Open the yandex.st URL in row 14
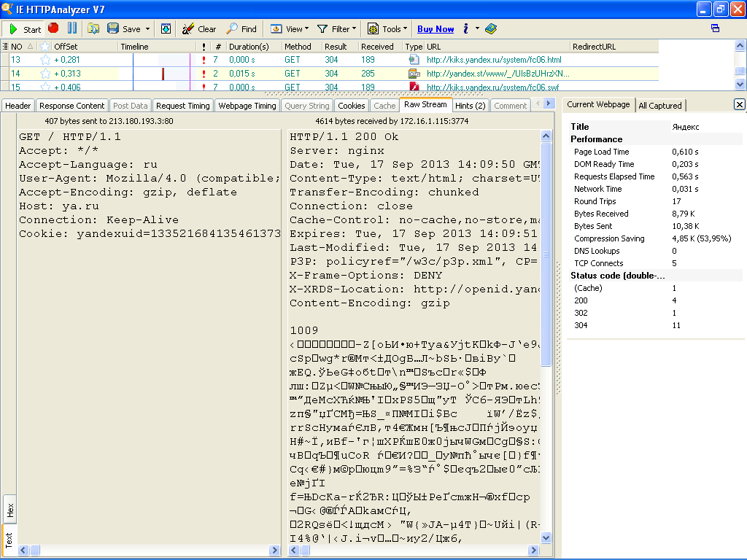This screenshot has width=747, height=560. click(x=498, y=74)
